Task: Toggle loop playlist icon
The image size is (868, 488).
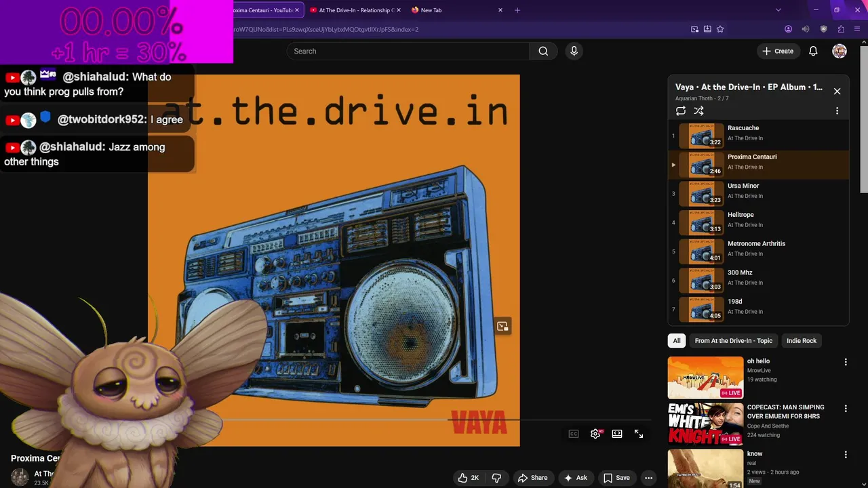Action: [x=681, y=110]
